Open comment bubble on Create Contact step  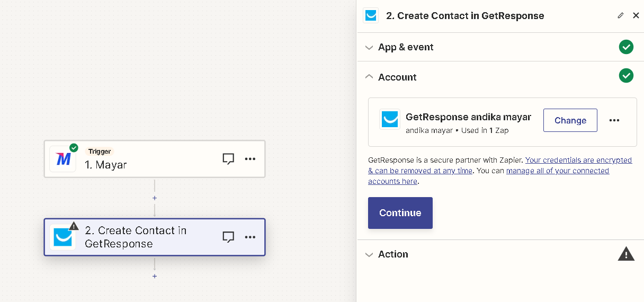tap(228, 237)
